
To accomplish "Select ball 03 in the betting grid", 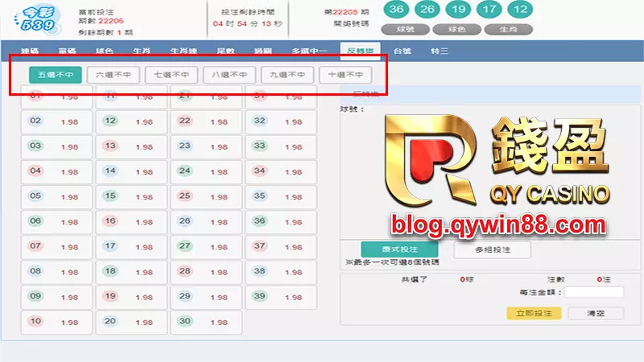I will point(35,146).
